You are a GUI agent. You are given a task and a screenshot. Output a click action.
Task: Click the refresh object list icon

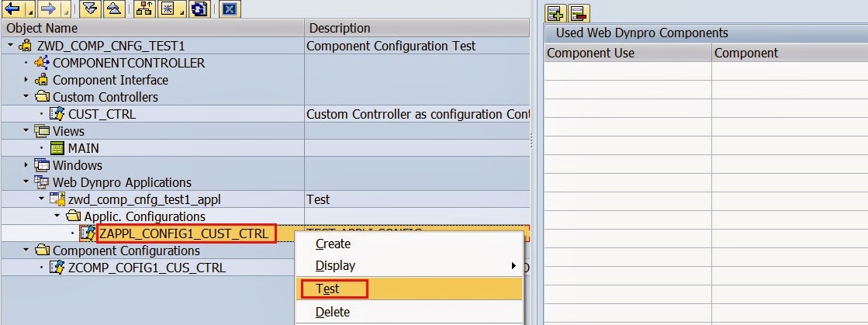(199, 9)
